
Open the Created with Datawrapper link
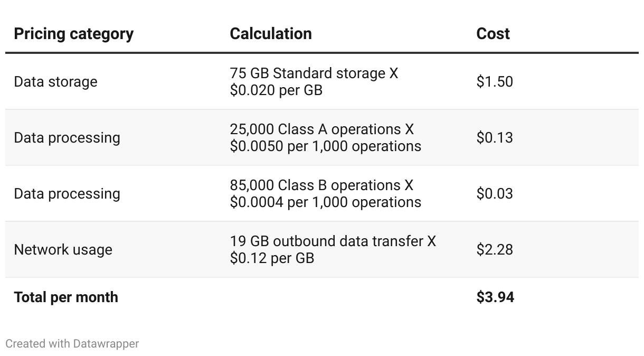point(72,344)
